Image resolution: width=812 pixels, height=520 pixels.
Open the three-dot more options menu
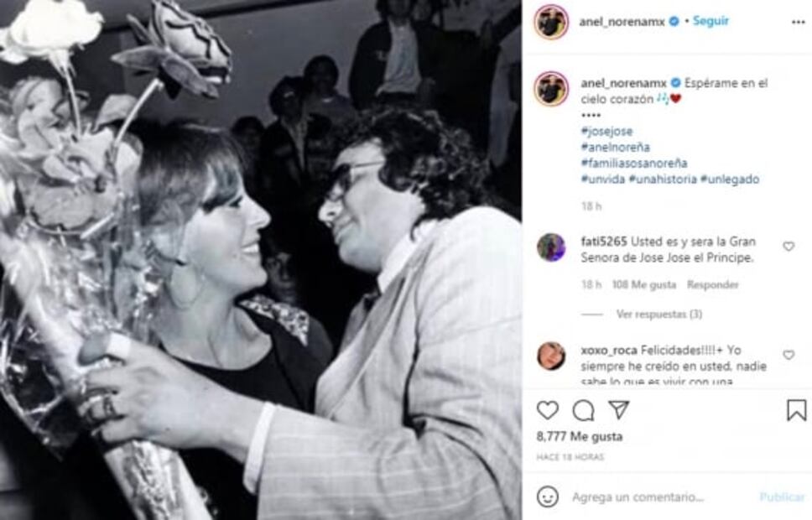798,22
